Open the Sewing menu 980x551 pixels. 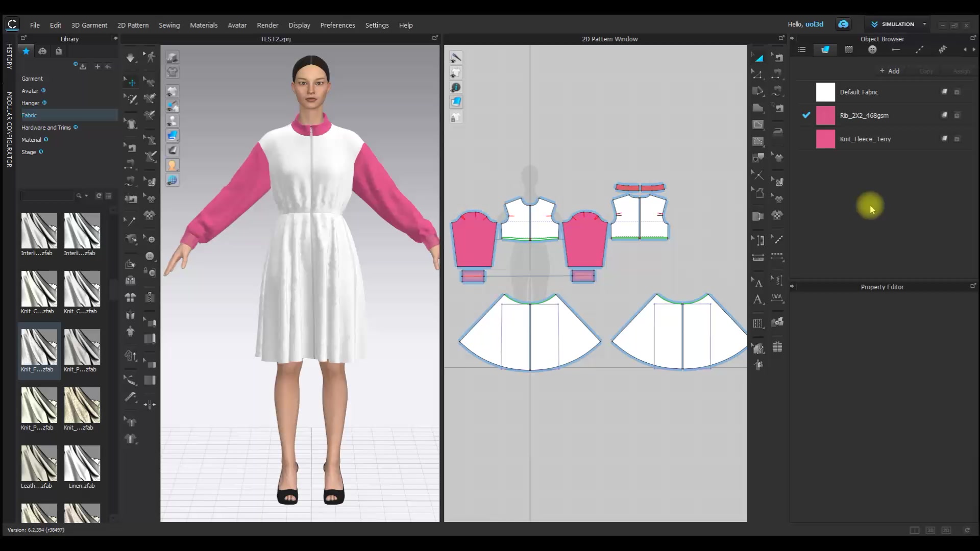click(169, 25)
